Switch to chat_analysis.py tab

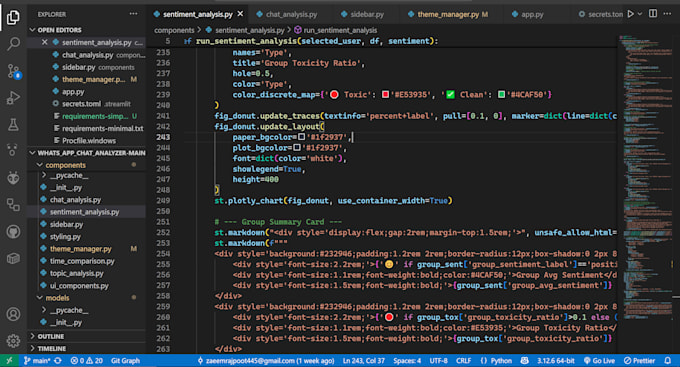pos(291,14)
